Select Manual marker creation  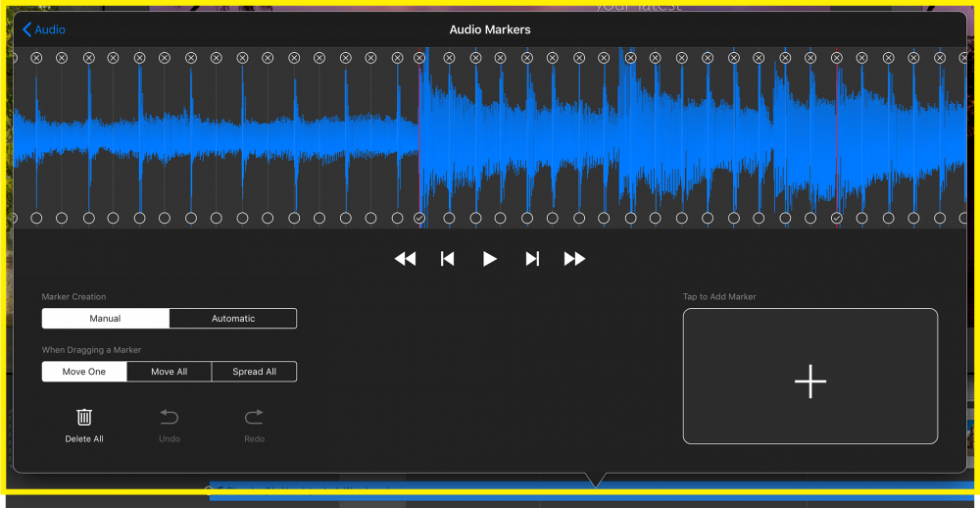(x=106, y=319)
